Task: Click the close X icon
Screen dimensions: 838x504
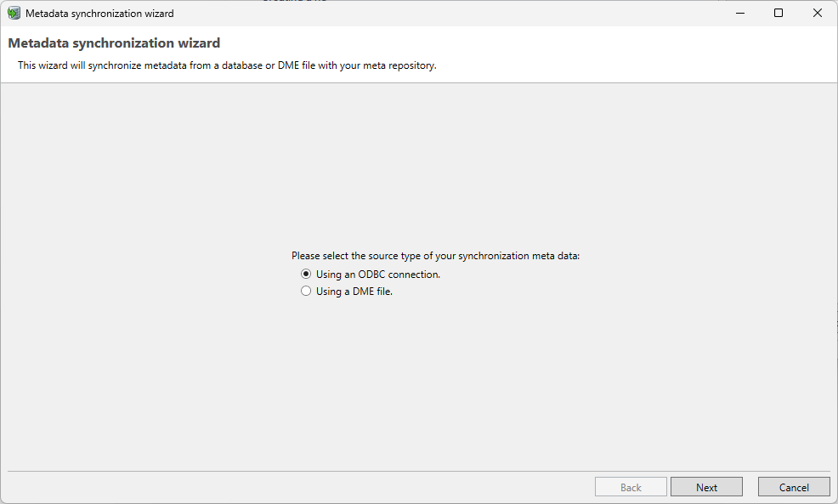Action: click(817, 13)
